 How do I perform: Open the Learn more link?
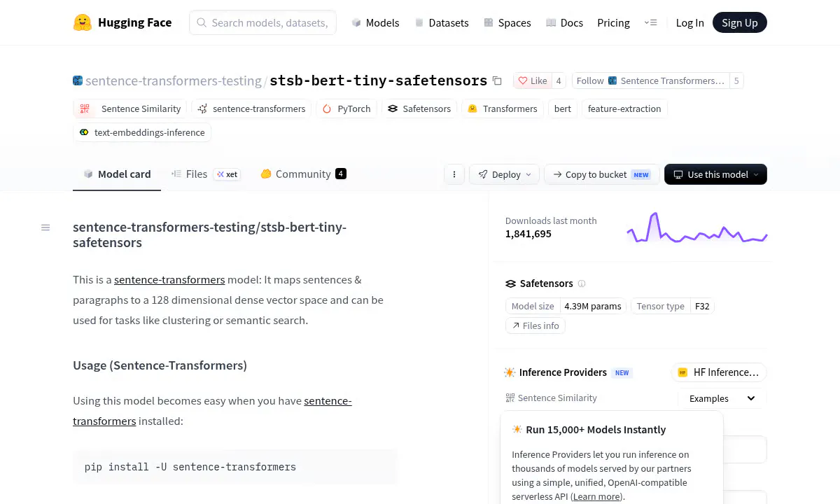(x=598, y=496)
